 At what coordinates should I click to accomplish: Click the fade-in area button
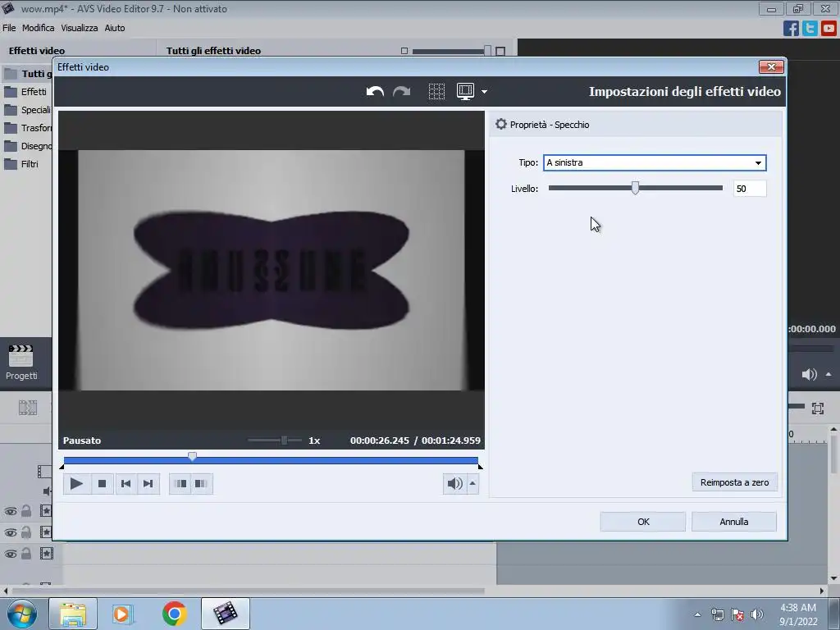181,484
